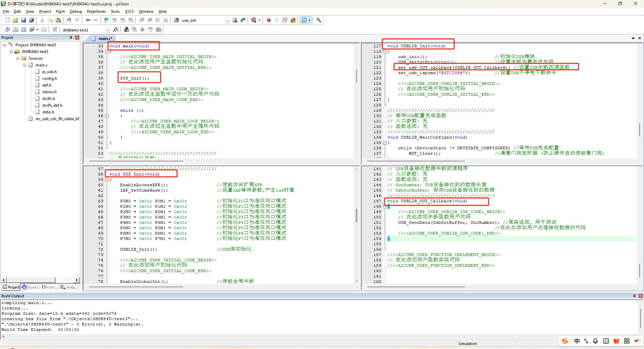Paste from clipboard icon

(58, 20)
